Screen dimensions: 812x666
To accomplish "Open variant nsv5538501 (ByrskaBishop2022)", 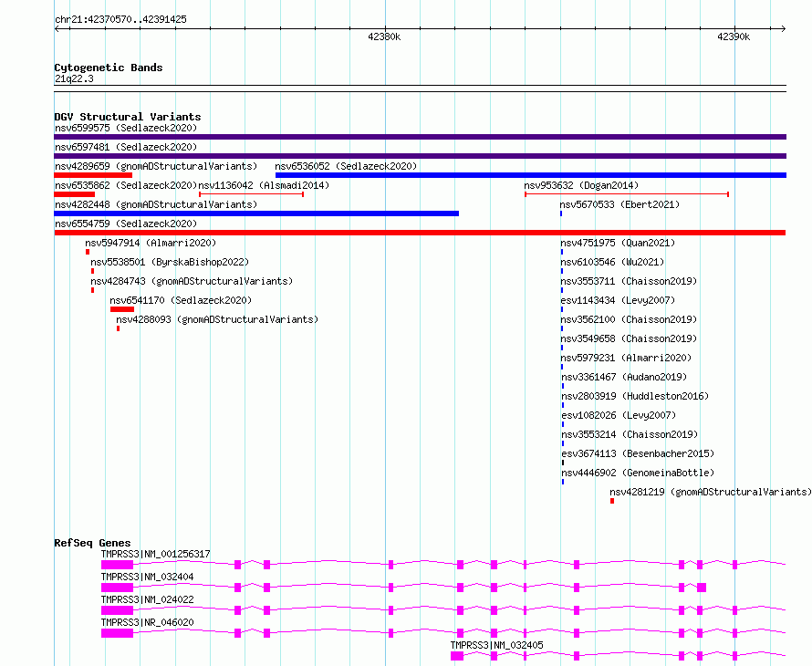I will (x=170, y=262).
